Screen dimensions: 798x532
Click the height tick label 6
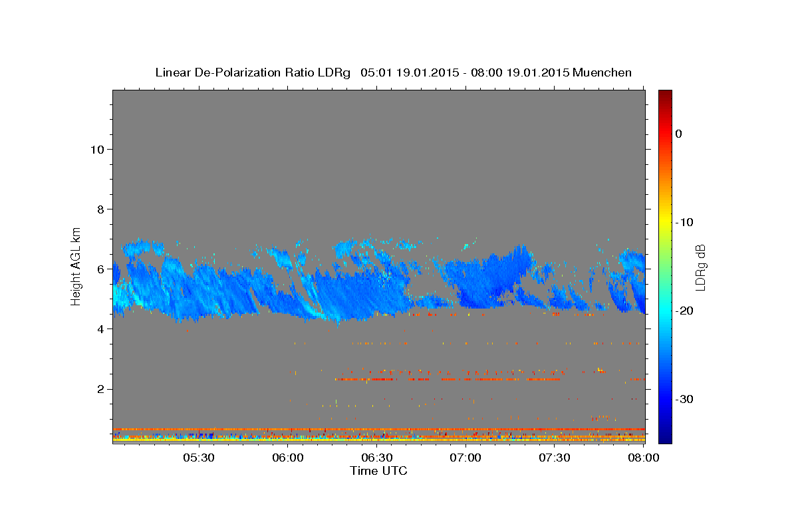[99, 269]
